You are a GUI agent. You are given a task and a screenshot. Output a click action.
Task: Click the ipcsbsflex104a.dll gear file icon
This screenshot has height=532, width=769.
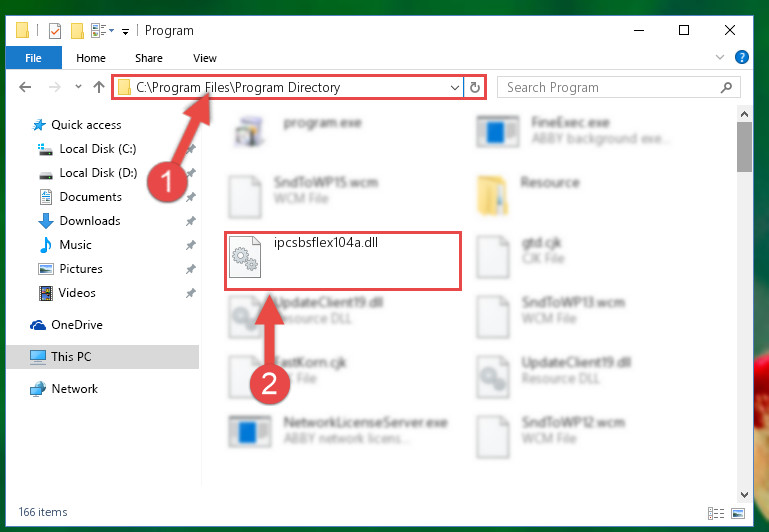point(245,257)
